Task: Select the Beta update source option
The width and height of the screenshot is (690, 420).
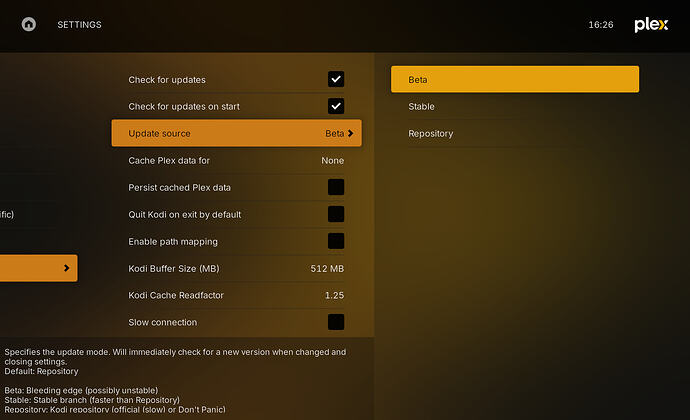Action: click(515, 79)
